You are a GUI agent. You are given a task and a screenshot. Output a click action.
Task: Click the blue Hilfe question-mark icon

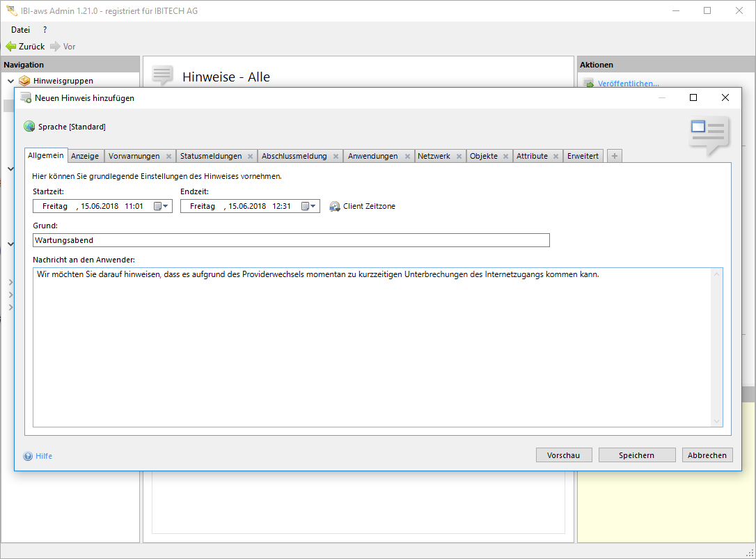pyautogui.click(x=28, y=457)
